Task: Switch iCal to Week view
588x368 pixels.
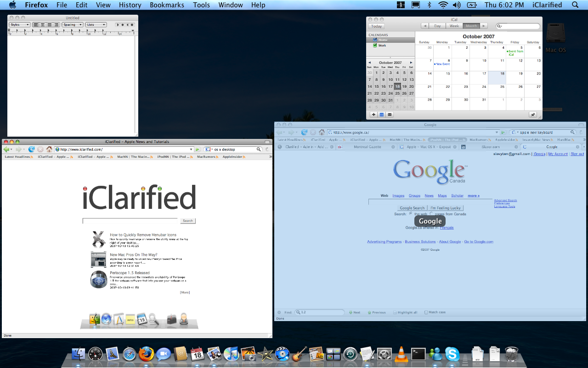Action: (x=454, y=26)
